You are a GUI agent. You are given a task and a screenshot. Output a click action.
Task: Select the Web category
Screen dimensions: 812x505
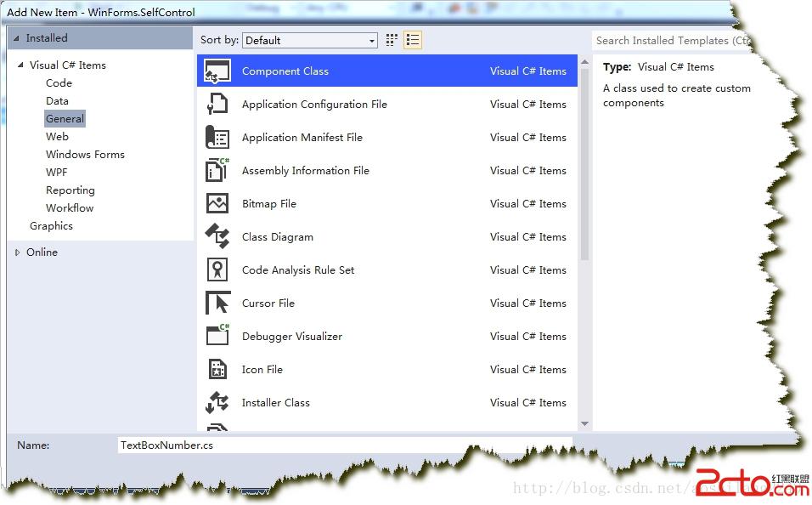coord(57,136)
